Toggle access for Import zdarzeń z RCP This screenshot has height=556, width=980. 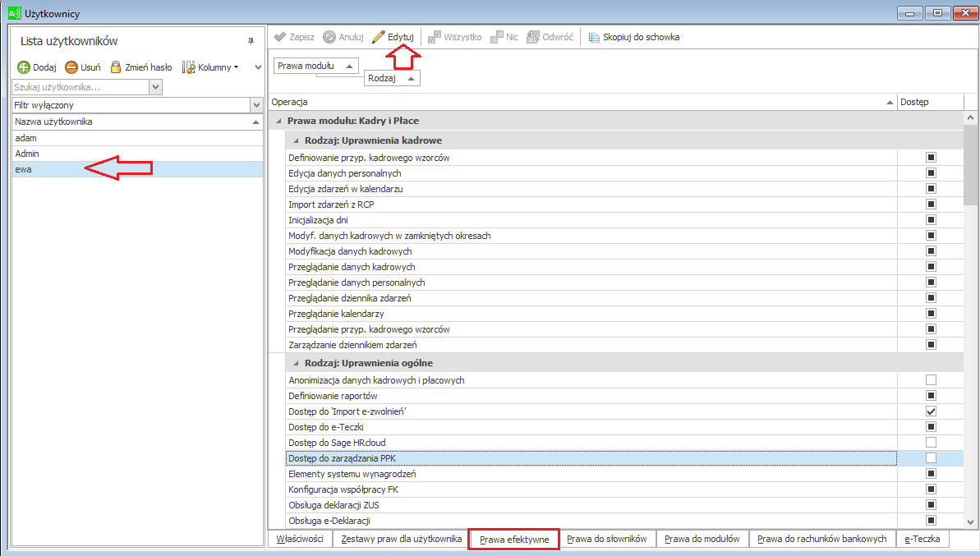pyautogui.click(x=931, y=204)
